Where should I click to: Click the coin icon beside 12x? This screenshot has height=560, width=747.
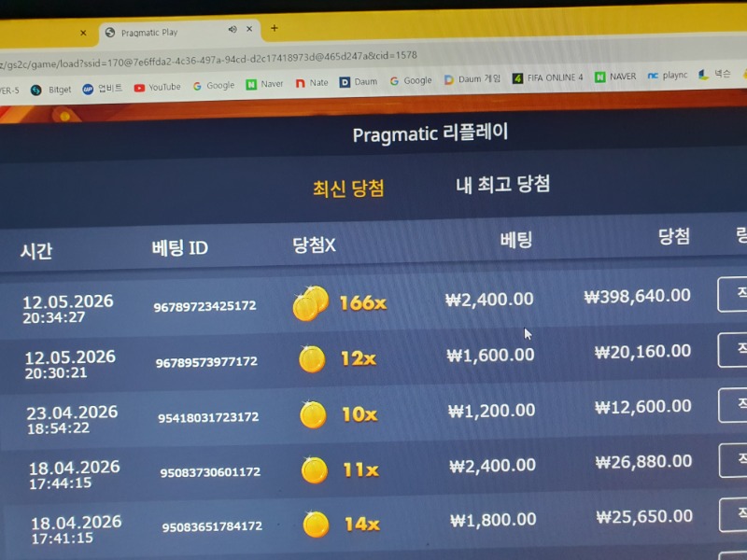tap(312, 359)
